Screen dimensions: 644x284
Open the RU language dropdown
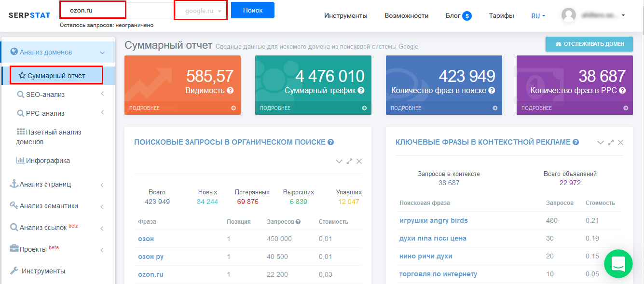pos(538,16)
